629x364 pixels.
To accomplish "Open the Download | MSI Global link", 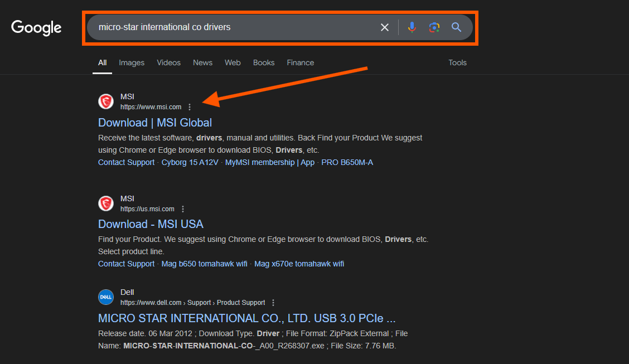I will coord(155,122).
